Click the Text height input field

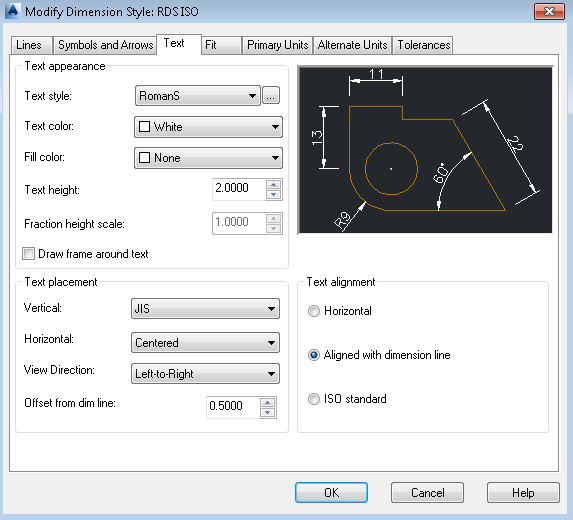[239, 189]
